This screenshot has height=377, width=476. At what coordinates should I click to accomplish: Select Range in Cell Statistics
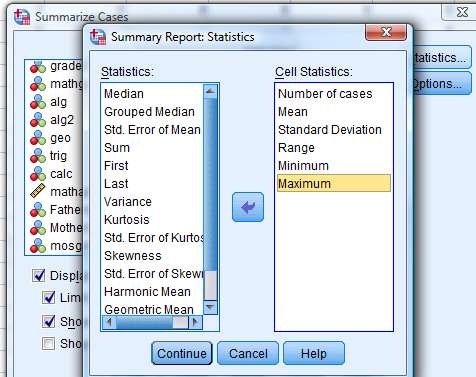tap(296, 148)
